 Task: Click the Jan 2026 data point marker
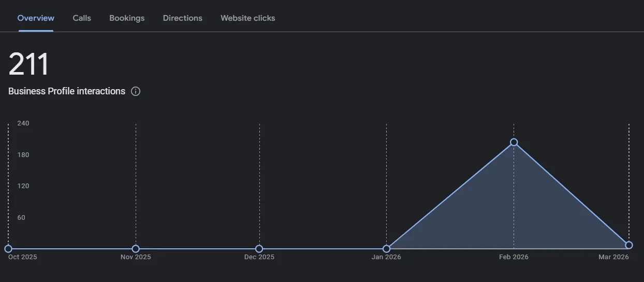[386, 249]
